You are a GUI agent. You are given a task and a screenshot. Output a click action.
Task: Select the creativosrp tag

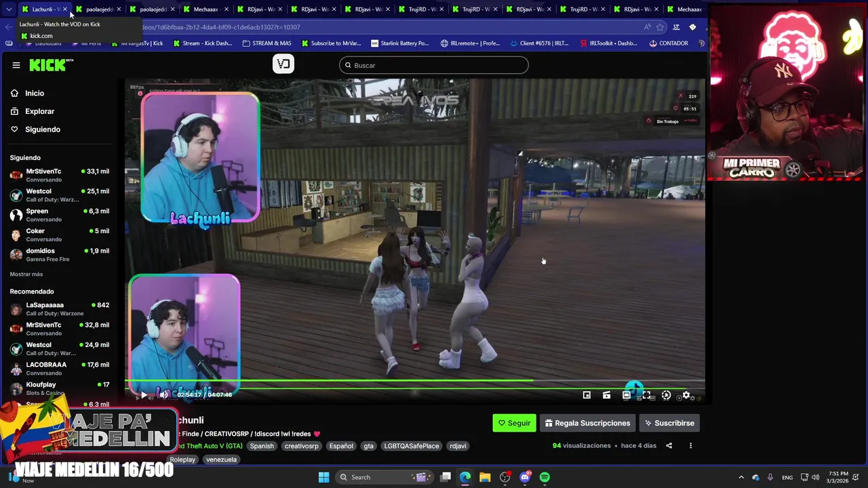point(301,446)
